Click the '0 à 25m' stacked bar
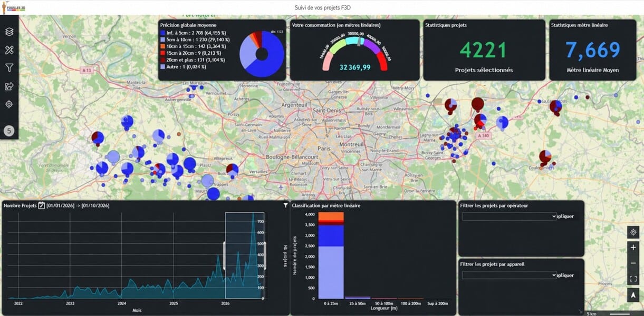The width and height of the screenshot is (644, 316). coord(331,255)
